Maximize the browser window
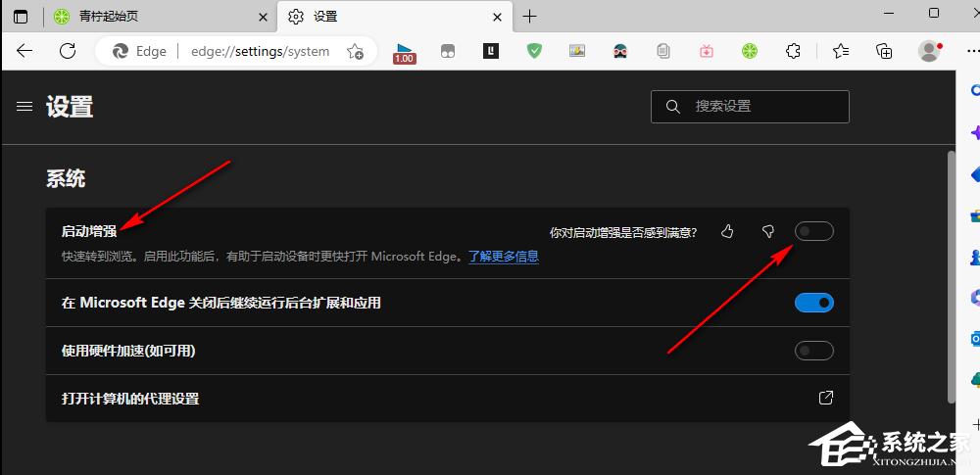This screenshot has width=980, height=475. click(934, 13)
